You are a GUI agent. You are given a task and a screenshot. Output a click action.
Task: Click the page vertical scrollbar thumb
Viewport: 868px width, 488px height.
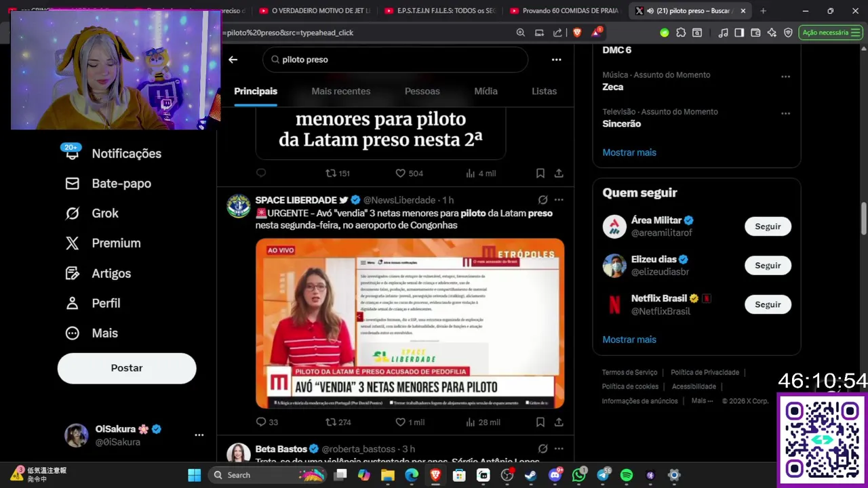point(864,218)
